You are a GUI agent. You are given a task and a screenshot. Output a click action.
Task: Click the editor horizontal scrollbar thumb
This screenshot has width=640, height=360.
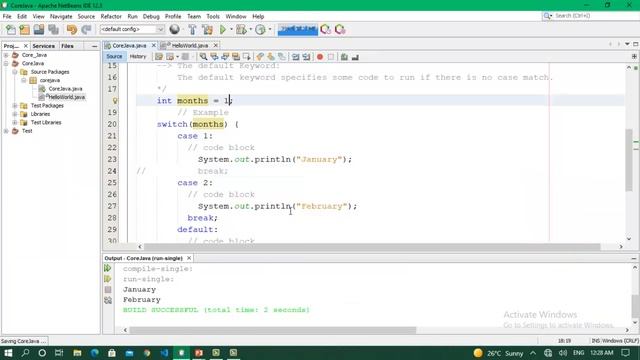tap(372, 247)
